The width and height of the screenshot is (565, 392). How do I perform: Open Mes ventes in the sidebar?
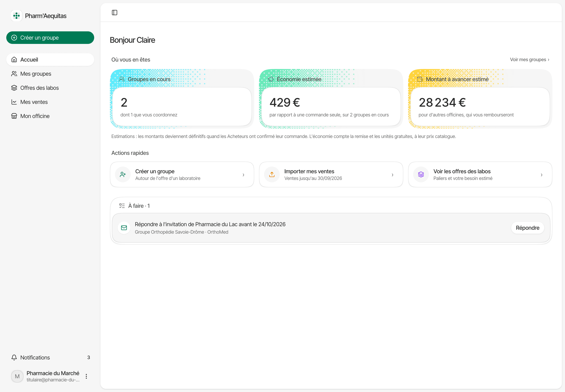50,102
